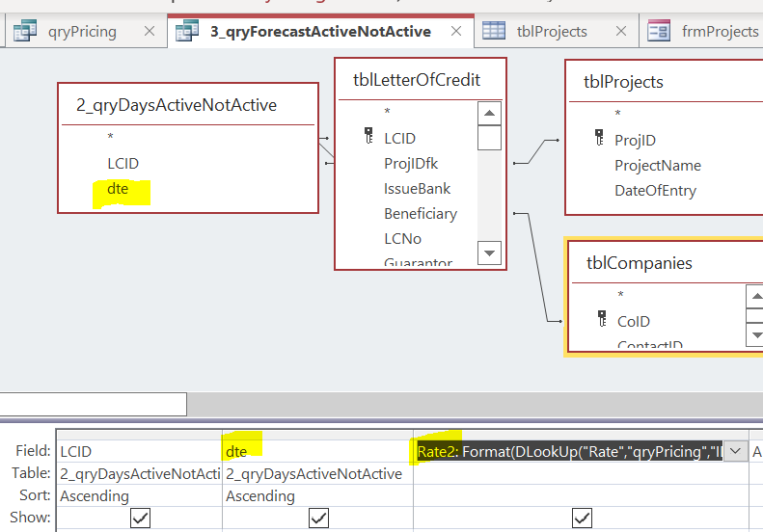
Task: Click the CoID primary key icon in tblCompanies
Action: coord(602,319)
